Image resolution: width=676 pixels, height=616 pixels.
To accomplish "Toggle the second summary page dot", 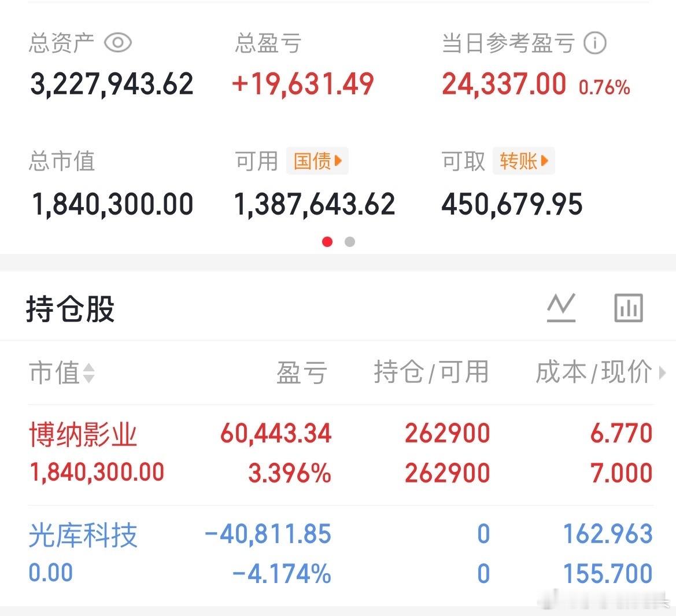I will coord(349,242).
